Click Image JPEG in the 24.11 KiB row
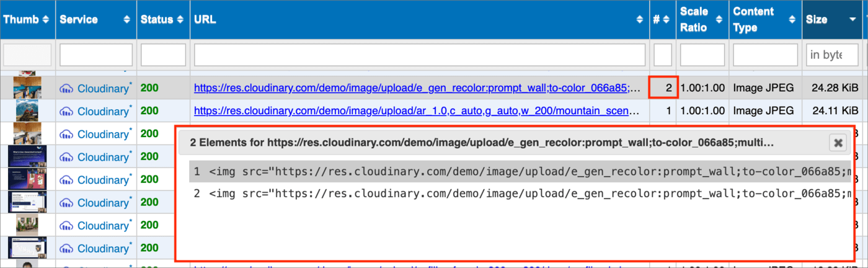The height and width of the screenshot is (268, 868). (763, 112)
